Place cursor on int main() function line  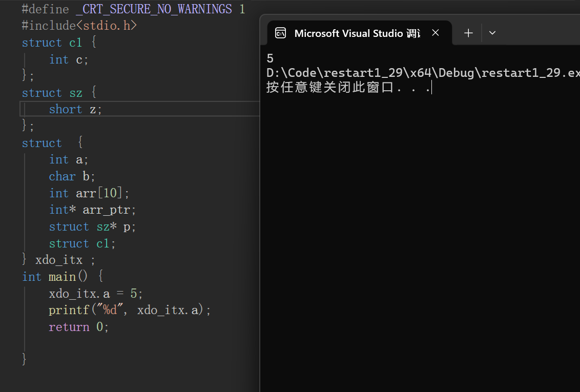tap(63, 277)
